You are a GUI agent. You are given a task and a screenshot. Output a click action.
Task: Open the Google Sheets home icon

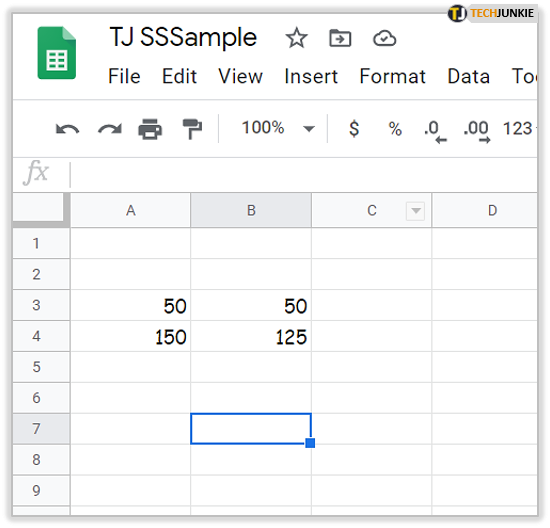tap(57, 53)
